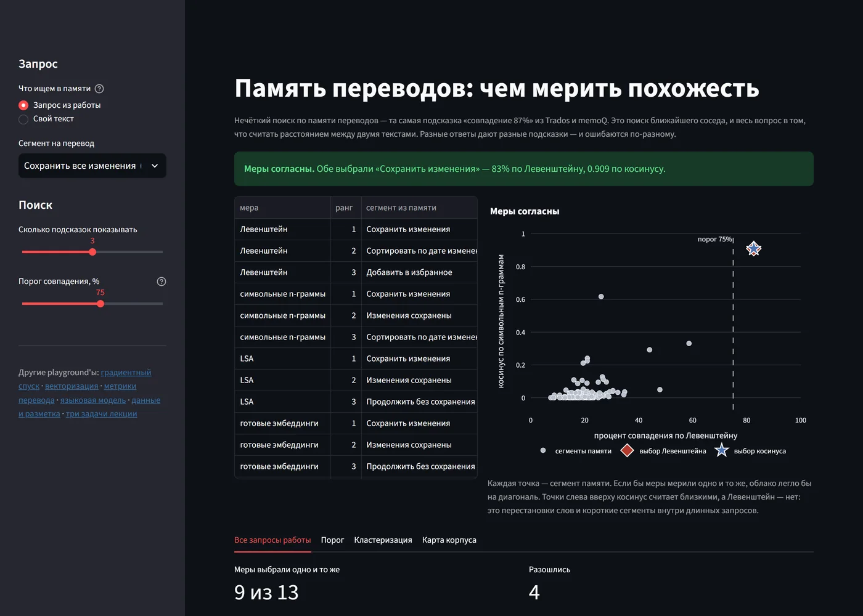Image resolution: width=863 pixels, height=616 pixels.
Task: Select «Изменения сохранены» in готовые эмбеддинги row
Action: 419,445
